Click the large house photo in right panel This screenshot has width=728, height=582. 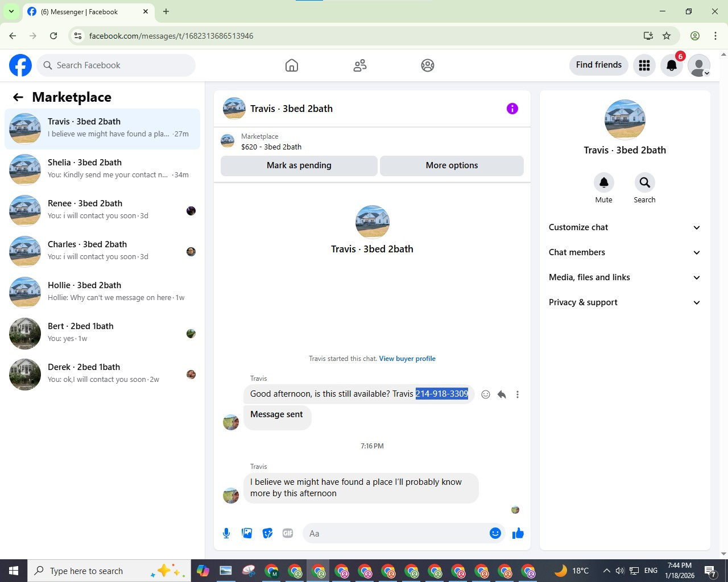[625, 119]
